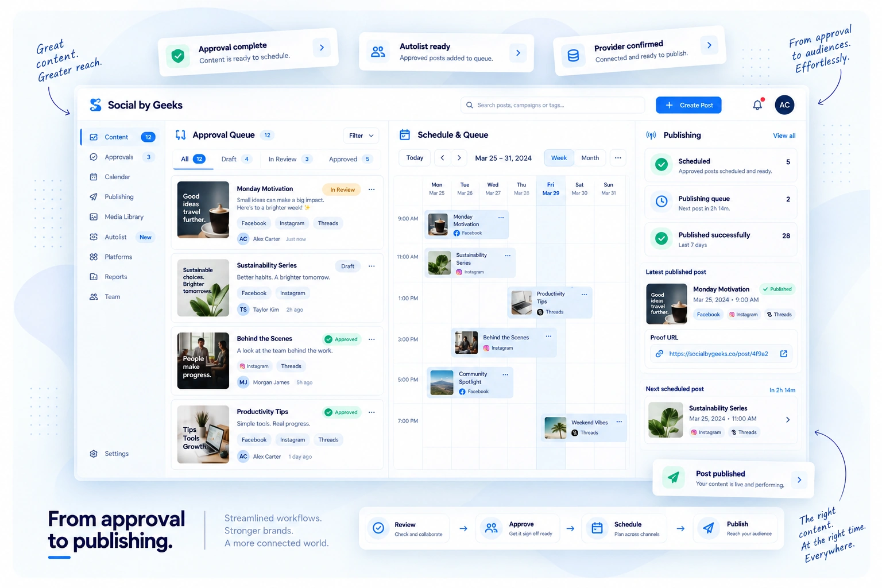Select the Draft tab
The image size is (882, 588).
236,159
